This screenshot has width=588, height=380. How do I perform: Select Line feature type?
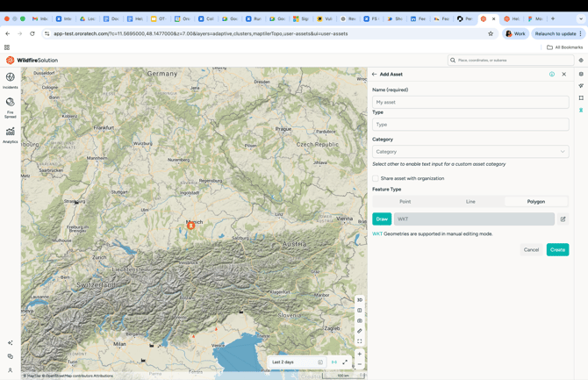(470, 202)
